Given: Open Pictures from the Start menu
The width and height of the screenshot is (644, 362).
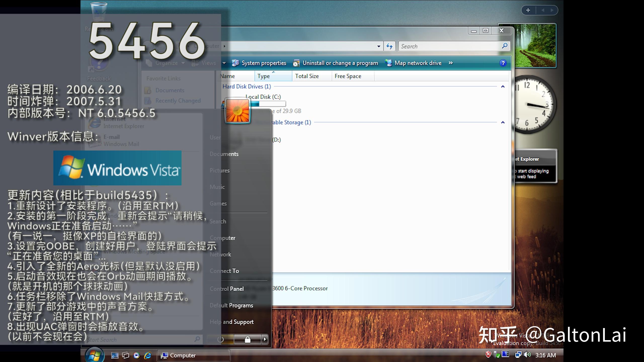Looking at the screenshot, I should (x=220, y=170).
